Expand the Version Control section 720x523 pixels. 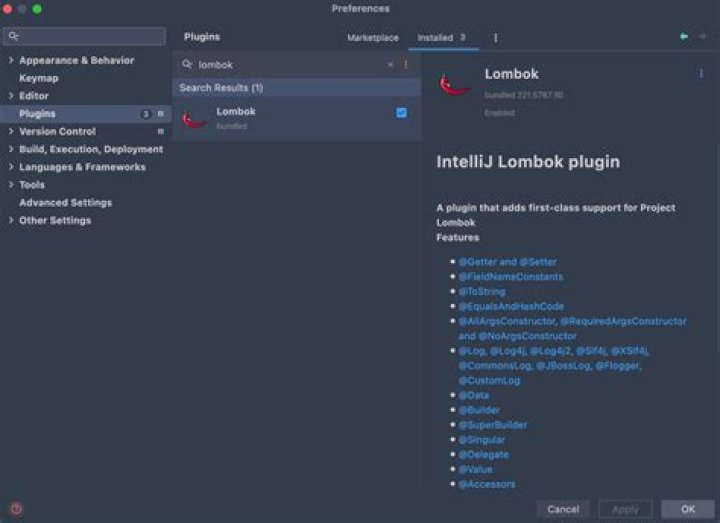point(11,131)
